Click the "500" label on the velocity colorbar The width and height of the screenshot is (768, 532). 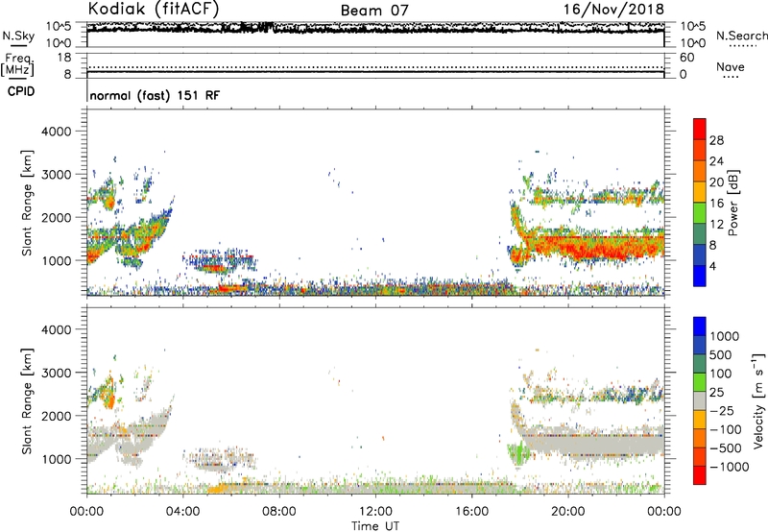pos(721,355)
